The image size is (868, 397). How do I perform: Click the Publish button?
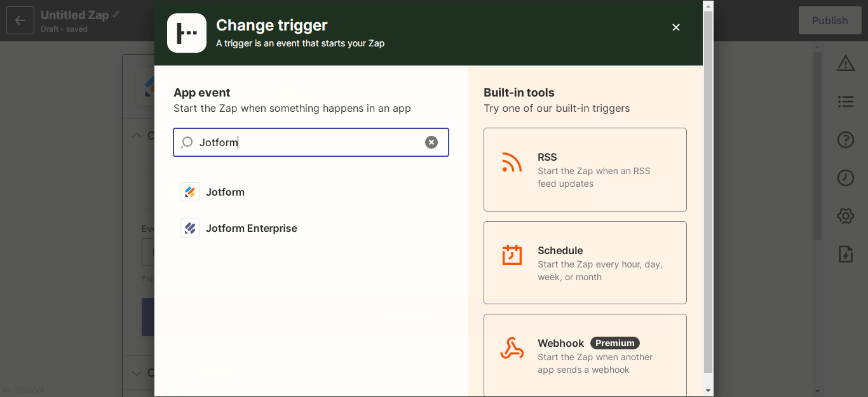pos(830,20)
